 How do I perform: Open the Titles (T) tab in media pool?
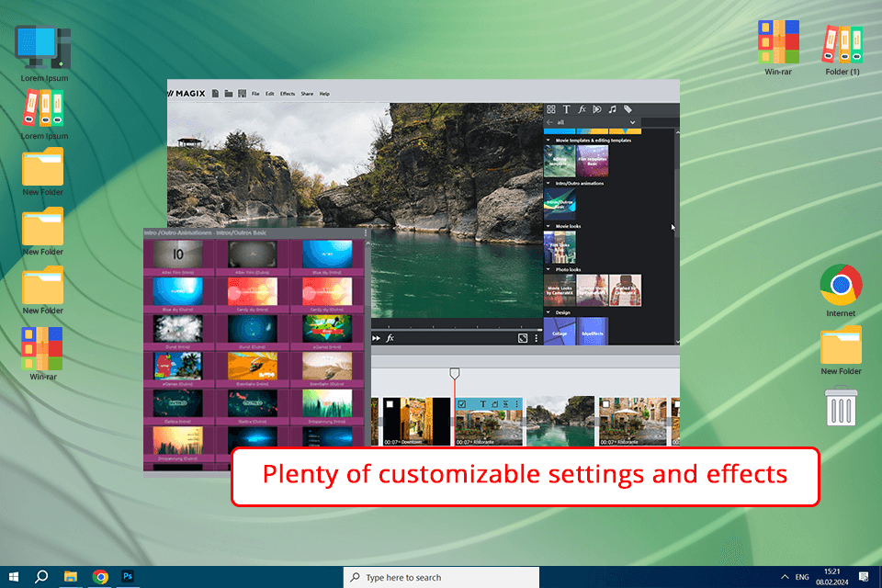567,109
